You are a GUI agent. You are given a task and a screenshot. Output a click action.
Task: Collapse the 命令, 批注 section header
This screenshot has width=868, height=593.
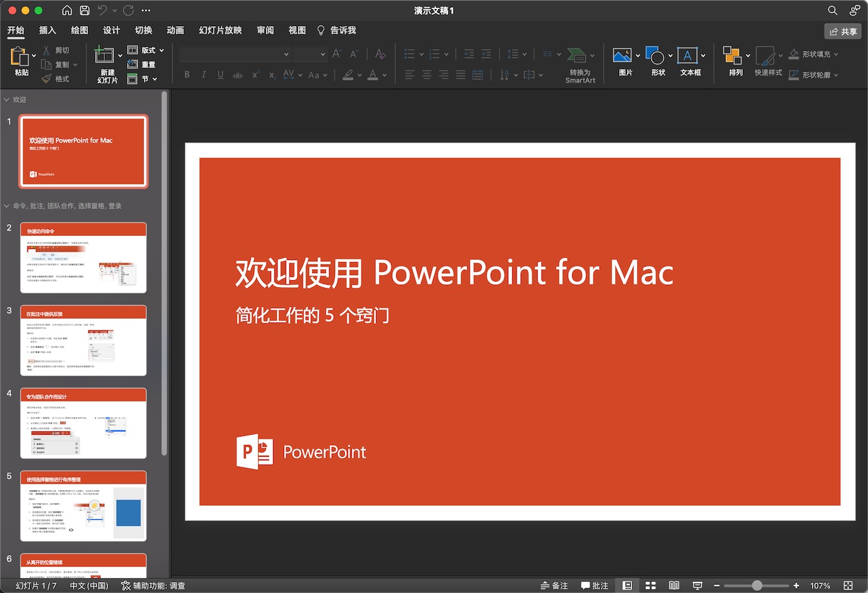7,206
